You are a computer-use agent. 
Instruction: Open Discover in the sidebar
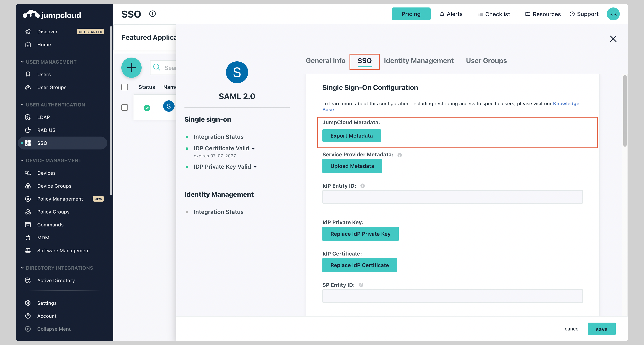(47, 32)
